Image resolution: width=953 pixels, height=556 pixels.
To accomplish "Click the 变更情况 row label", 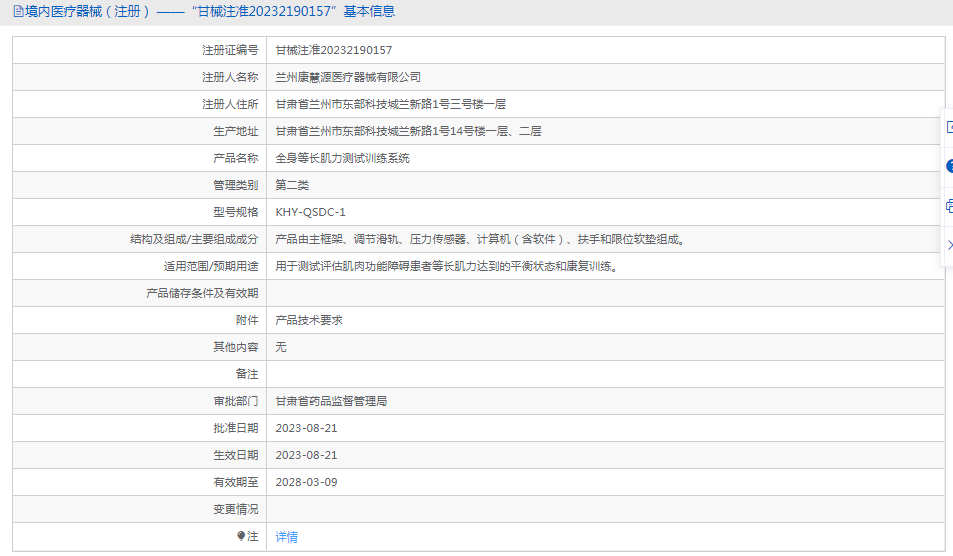I will (x=236, y=509).
